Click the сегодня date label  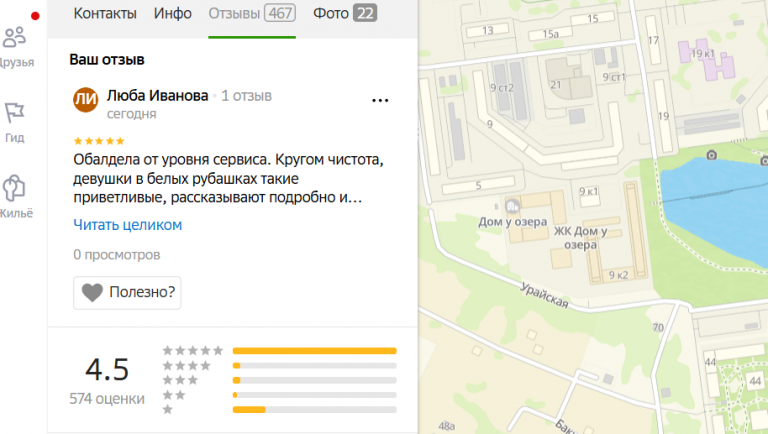tap(131, 114)
